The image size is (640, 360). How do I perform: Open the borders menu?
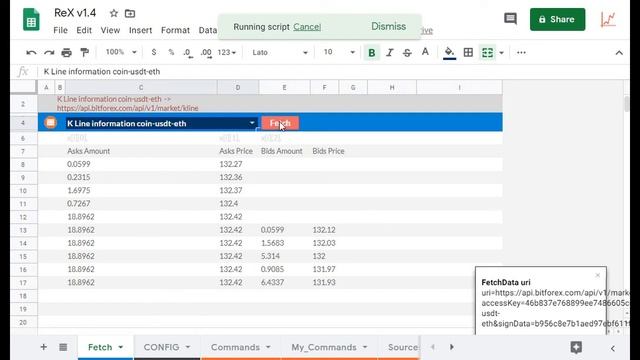[x=468, y=52]
